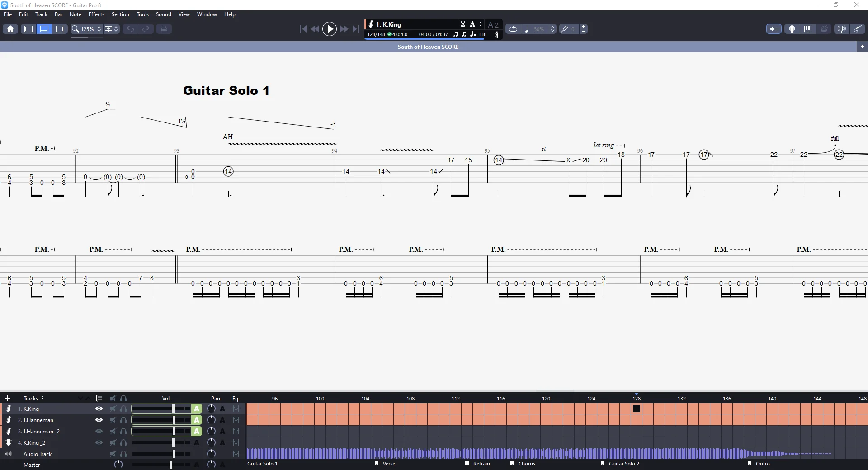Toggle the right inspector panel
The image size is (868, 470).
[60, 29]
